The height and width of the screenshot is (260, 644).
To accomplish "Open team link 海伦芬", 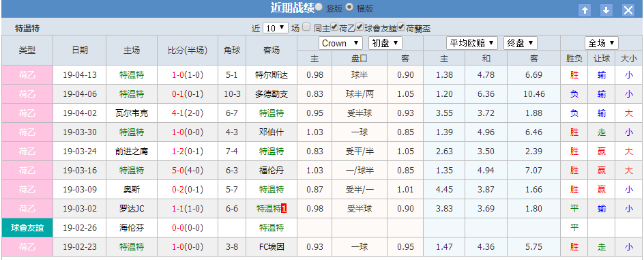I will tap(132, 228).
